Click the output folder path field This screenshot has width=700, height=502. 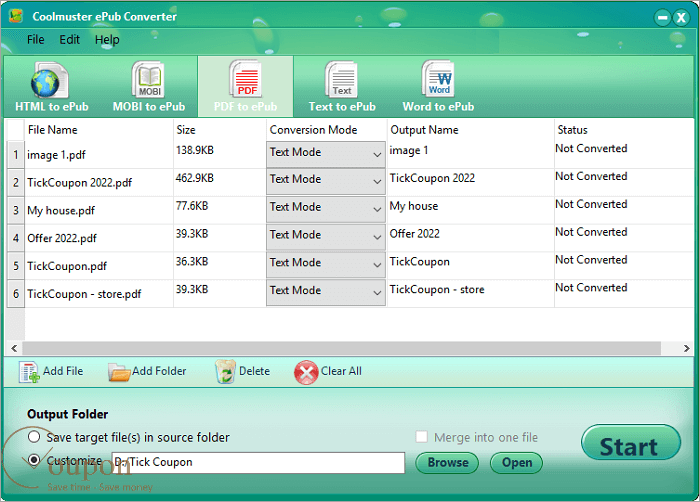(x=258, y=462)
